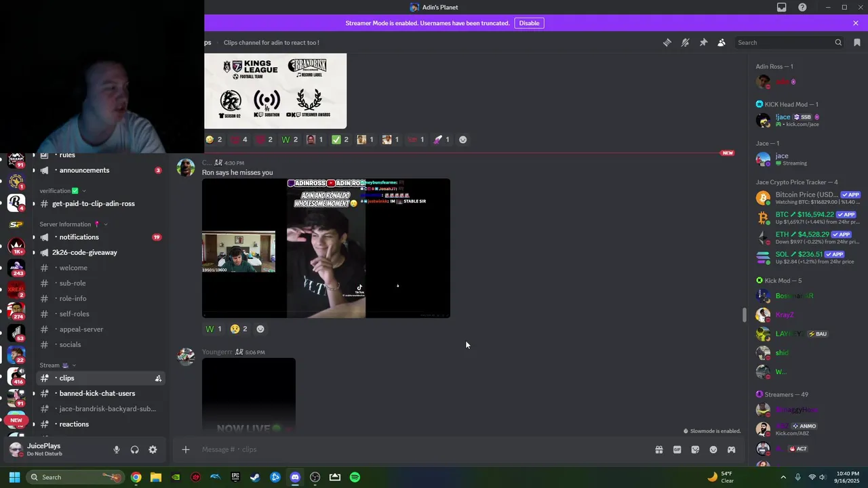
Task: Open Google Chrome from the taskbar
Action: pyautogui.click(x=136, y=477)
